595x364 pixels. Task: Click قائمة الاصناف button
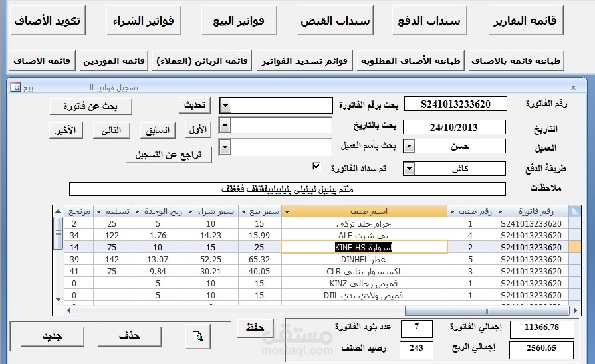42,60
